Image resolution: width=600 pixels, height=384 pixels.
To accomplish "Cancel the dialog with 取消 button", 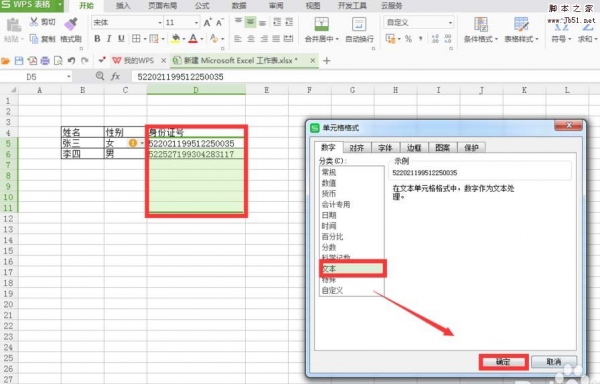I will pos(554,362).
